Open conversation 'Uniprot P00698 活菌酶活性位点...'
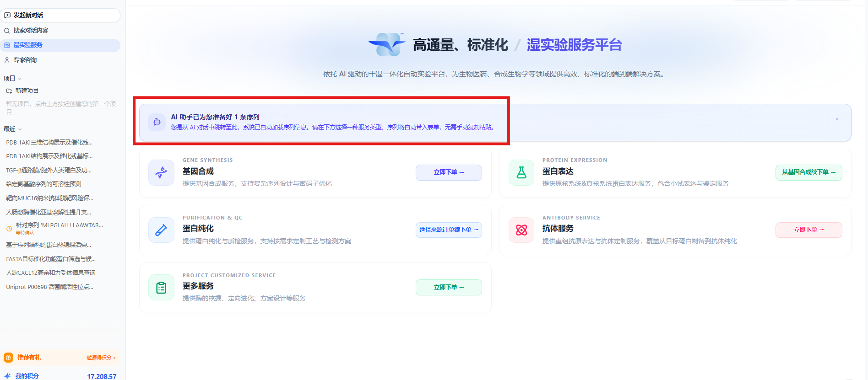Viewport: 868px width, 380px height. 50,287
